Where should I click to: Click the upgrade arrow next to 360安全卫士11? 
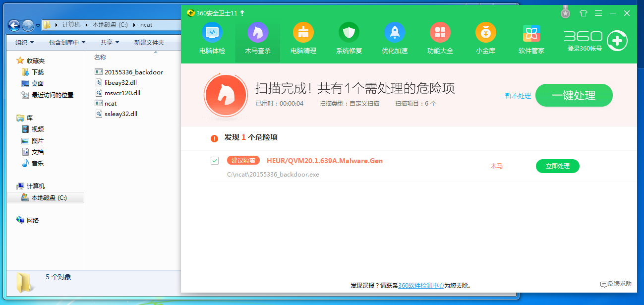point(242,13)
